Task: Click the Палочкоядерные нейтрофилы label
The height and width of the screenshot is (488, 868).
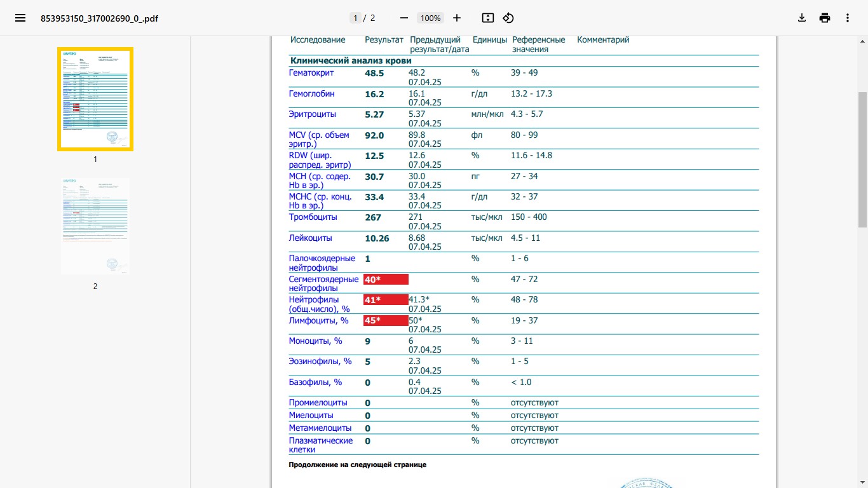Action: coord(322,263)
